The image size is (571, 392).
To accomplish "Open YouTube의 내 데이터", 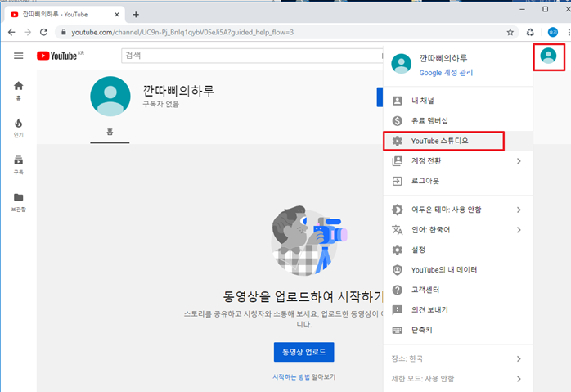I will [458, 269].
